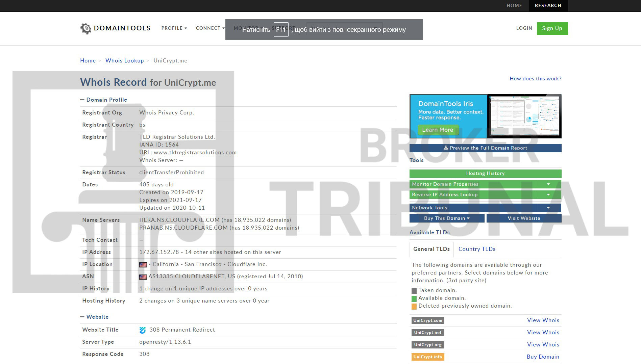Click the Reverse IP Address Lookup button
Screen dimensions: 641x364
(x=472, y=194)
